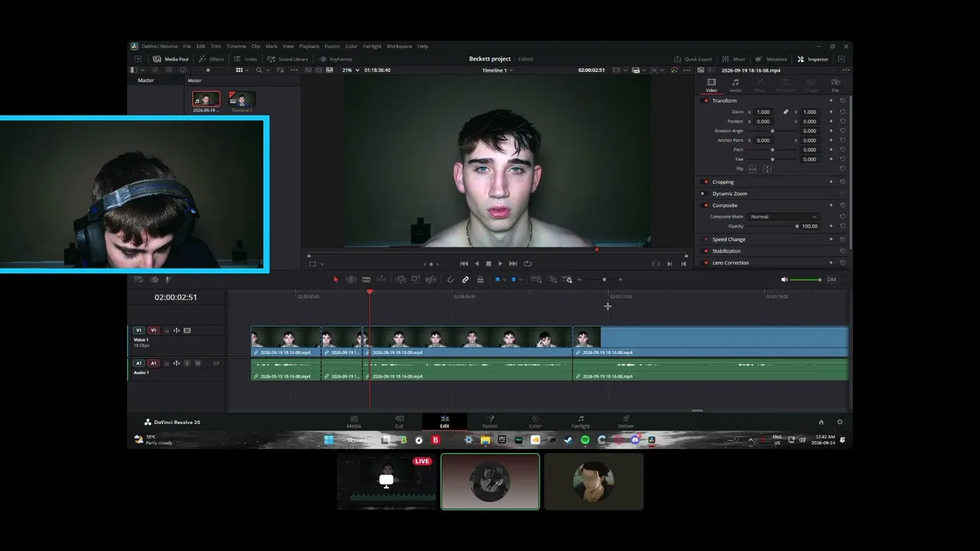Select the arrow Selection Mode tool
Screen dimensions: 980x551
335,279
